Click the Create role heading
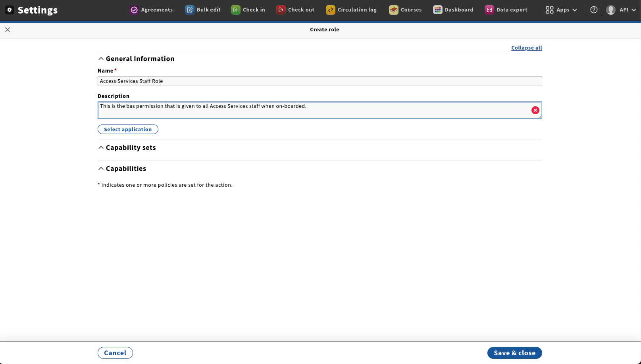The height and width of the screenshot is (364, 641). click(x=325, y=30)
